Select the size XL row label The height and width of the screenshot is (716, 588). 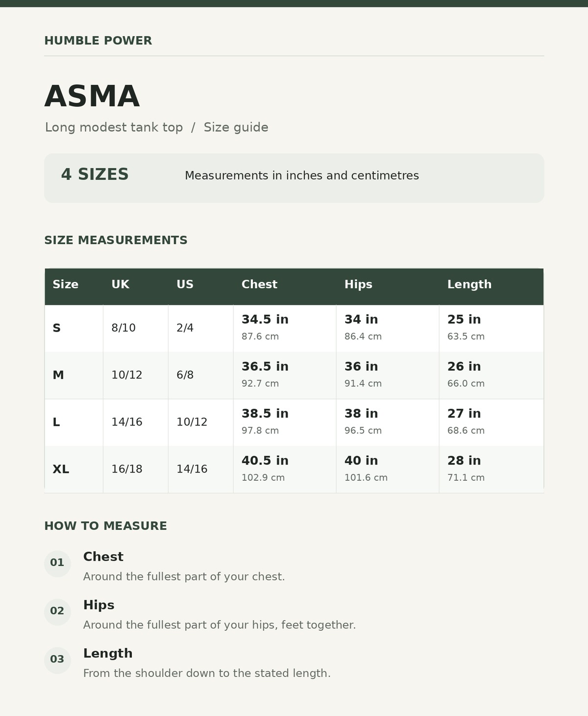click(x=61, y=469)
